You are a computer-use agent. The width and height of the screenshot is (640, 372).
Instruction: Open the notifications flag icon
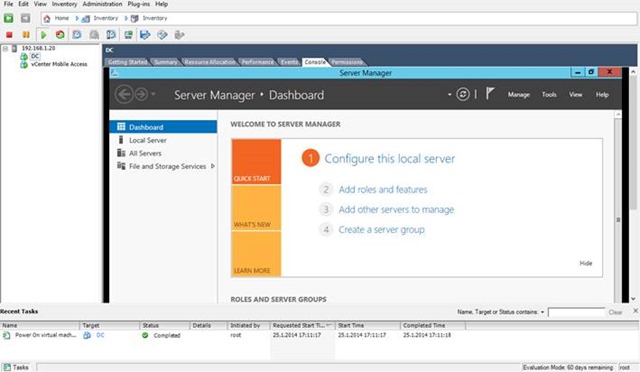pyautogui.click(x=490, y=94)
